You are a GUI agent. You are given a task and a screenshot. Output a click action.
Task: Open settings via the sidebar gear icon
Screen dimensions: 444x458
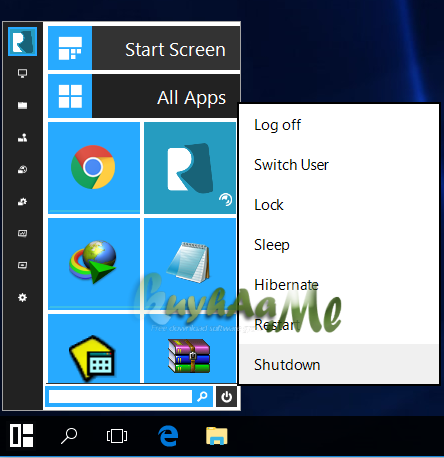22,297
